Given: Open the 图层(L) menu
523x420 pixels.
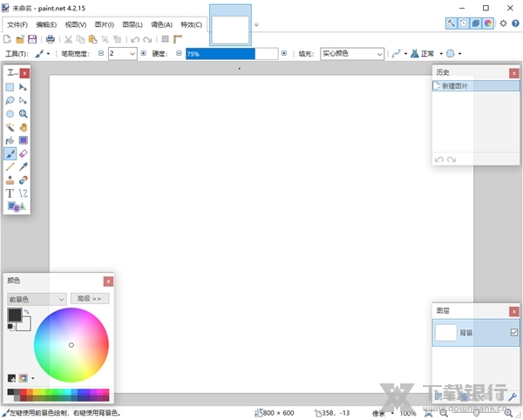Looking at the screenshot, I should 132,24.
